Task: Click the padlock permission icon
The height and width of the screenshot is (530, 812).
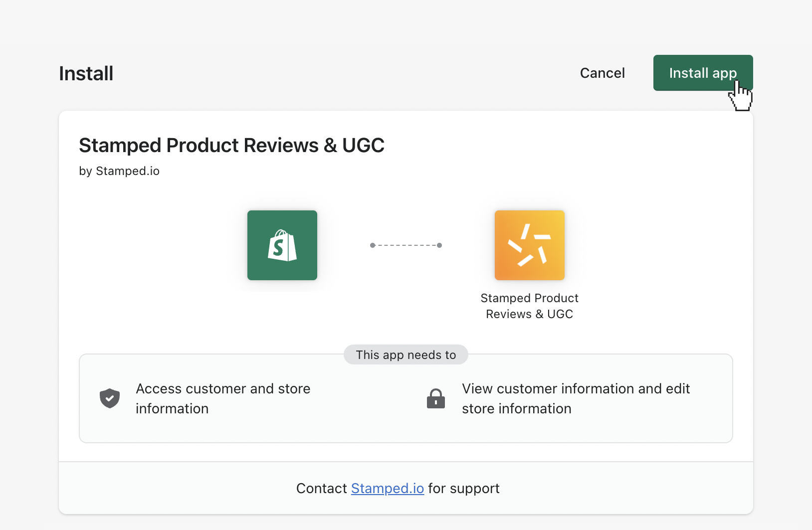Action: pos(436,398)
